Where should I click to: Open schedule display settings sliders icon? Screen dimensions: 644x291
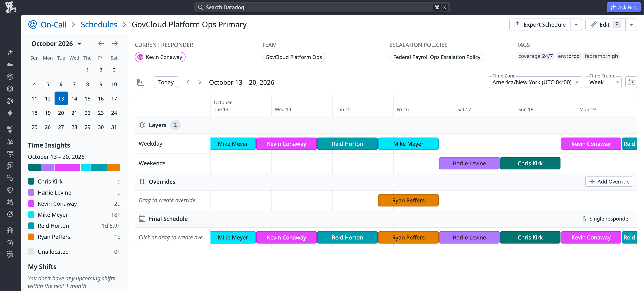pos(631,82)
